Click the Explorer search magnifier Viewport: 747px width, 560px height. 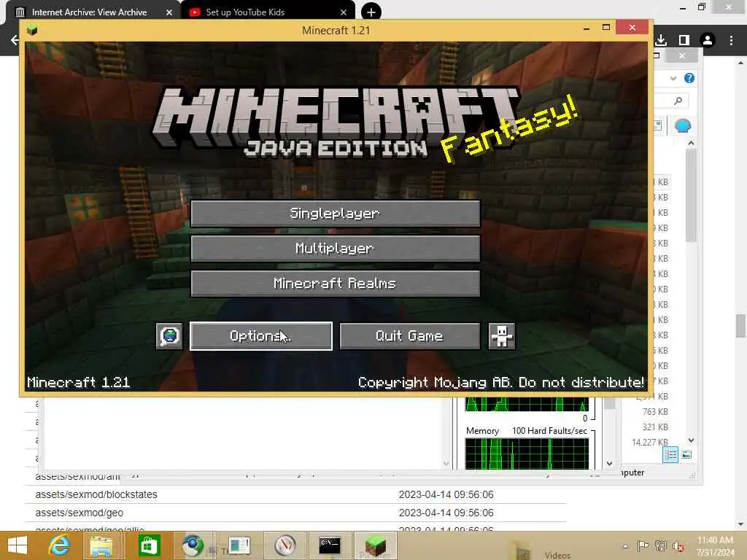[678, 101]
